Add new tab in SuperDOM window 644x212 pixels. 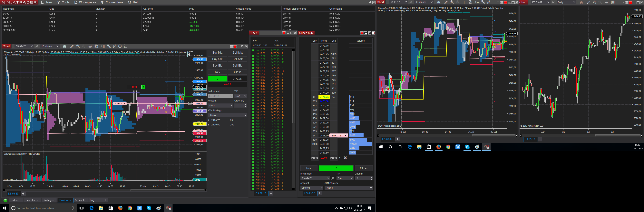pos(319,193)
